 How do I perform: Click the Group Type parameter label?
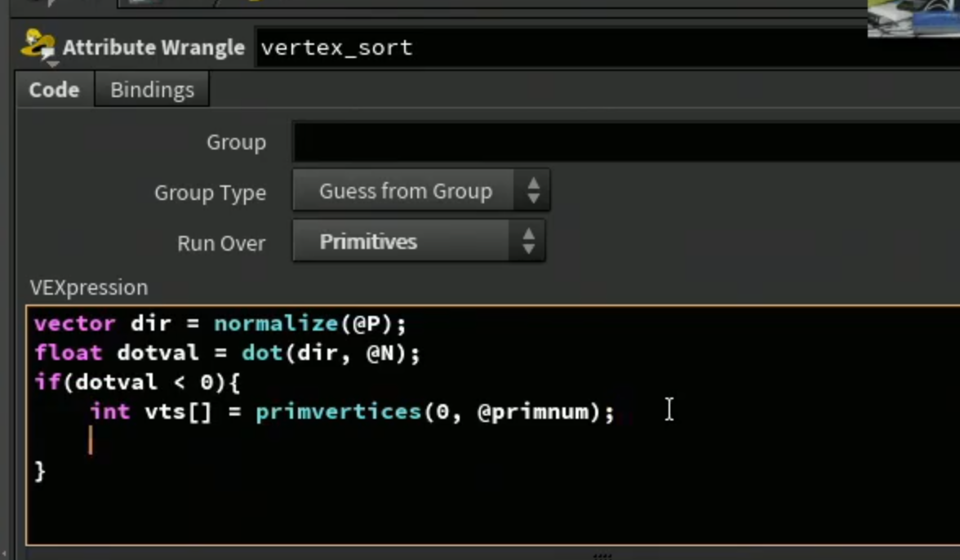[210, 193]
